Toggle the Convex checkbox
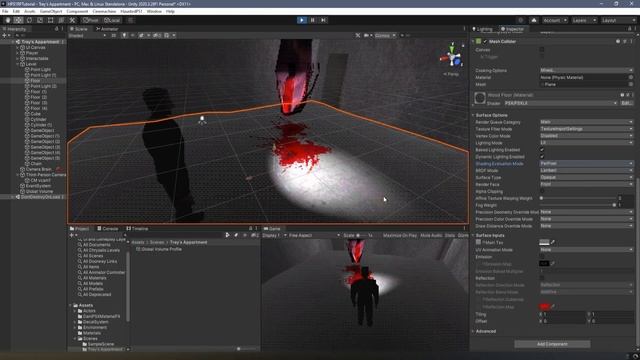This screenshot has height=360, width=640. 542,49
